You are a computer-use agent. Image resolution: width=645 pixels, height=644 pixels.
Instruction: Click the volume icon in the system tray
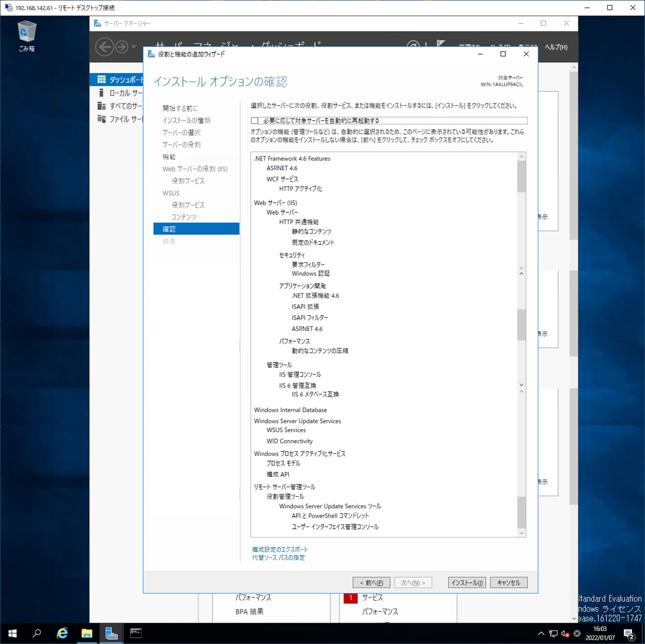(x=565, y=633)
